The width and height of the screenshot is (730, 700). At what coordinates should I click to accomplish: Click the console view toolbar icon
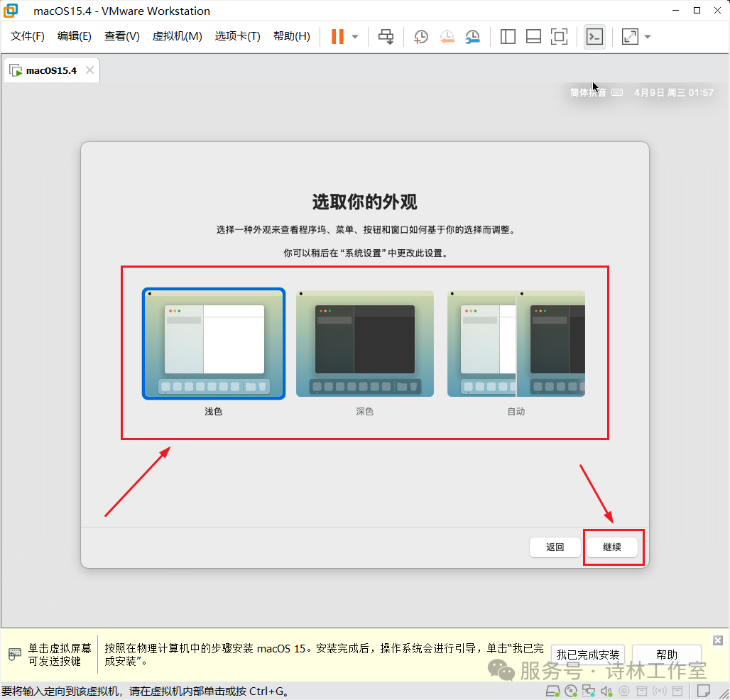[594, 37]
